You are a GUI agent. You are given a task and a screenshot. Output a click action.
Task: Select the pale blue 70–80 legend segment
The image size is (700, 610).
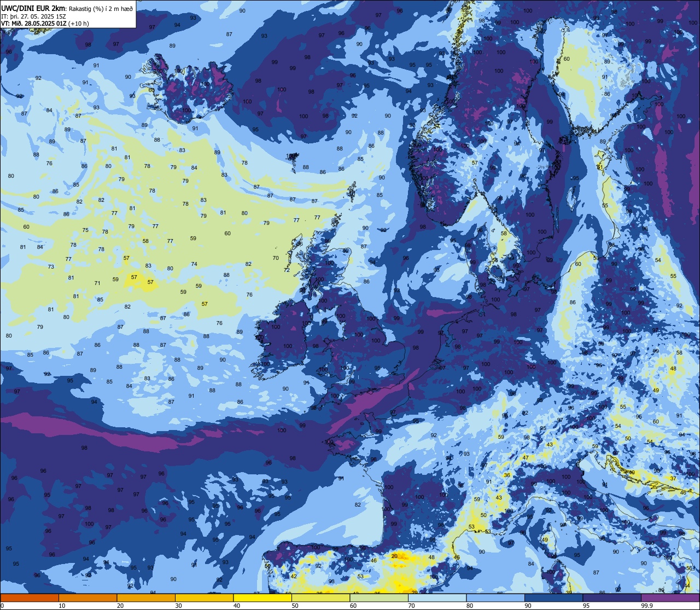tap(437, 597)
